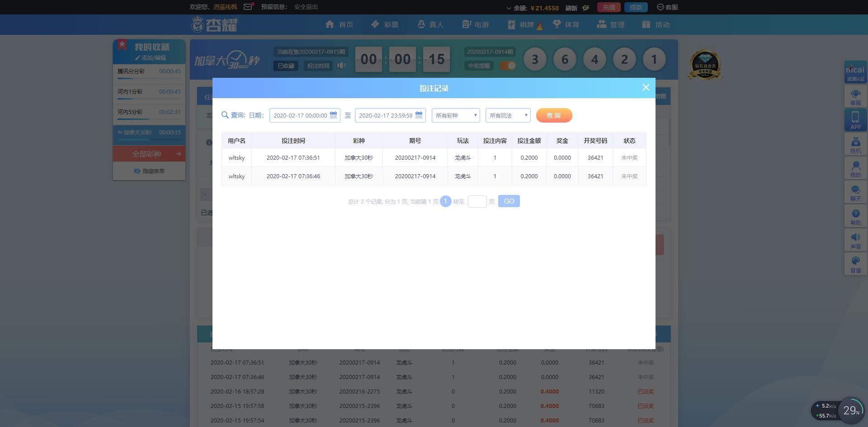Open the 帮助 help sidebar icon
Image resolution: width=868 pixels, height=427 pixels.
point(855,216)
